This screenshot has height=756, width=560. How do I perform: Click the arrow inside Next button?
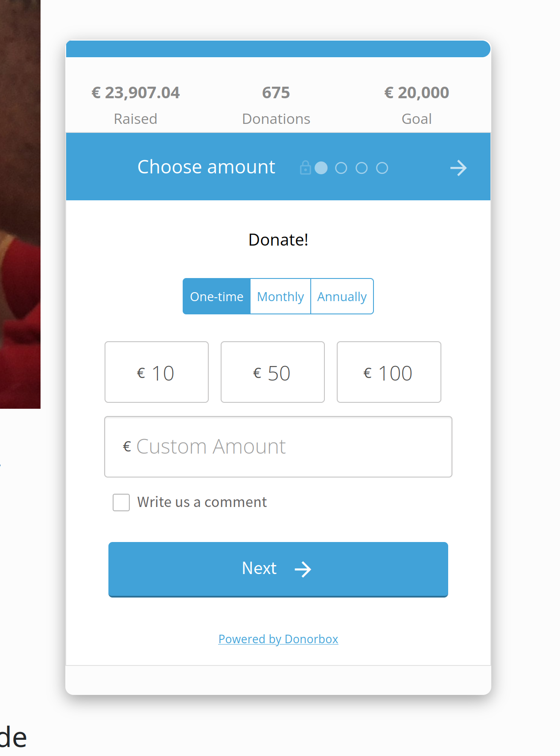click(x=303, y=569)
